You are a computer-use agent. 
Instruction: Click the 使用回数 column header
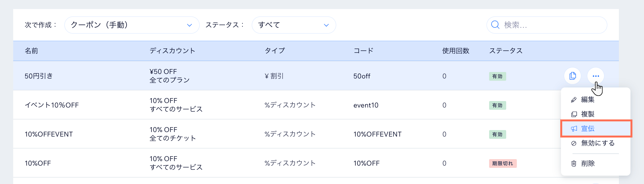(456, 51)
